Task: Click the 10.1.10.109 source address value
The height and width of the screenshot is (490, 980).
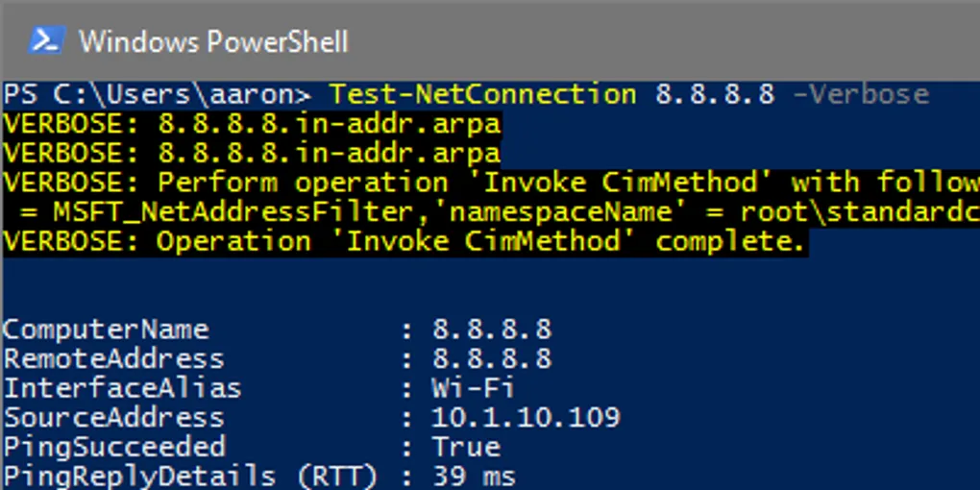Action: (526, 418)
